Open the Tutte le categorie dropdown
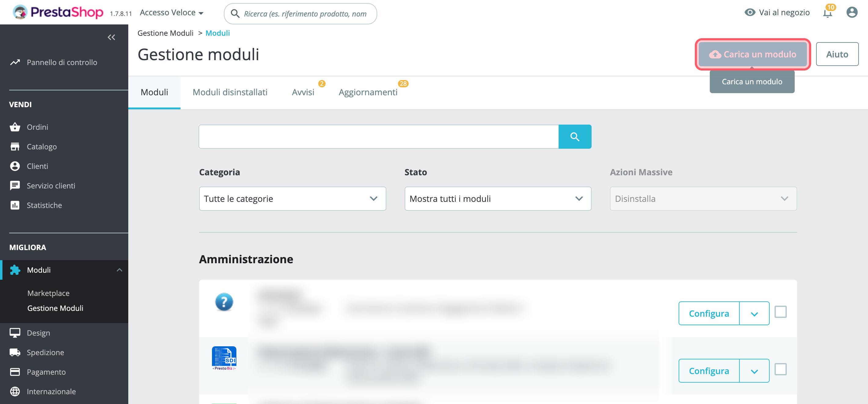Viewport: 868px width, 404px height. 293,199
